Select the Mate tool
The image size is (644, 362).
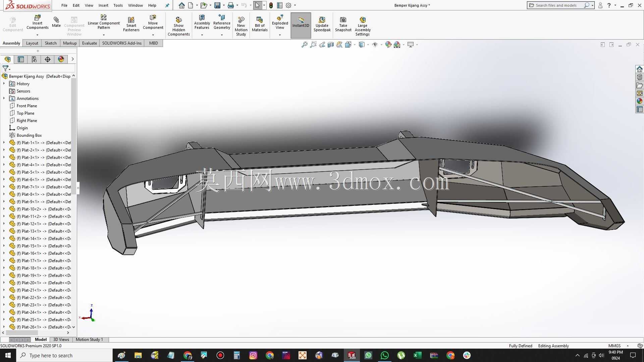click(x=56, y=22)
